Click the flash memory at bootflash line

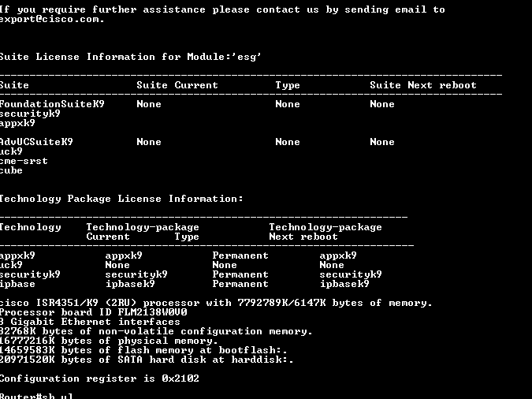146,350
